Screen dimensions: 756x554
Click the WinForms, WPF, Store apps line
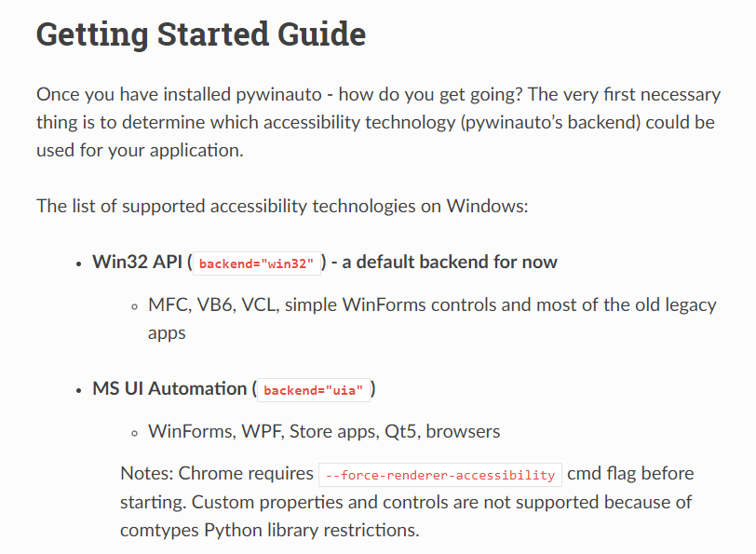coord(324,432)
